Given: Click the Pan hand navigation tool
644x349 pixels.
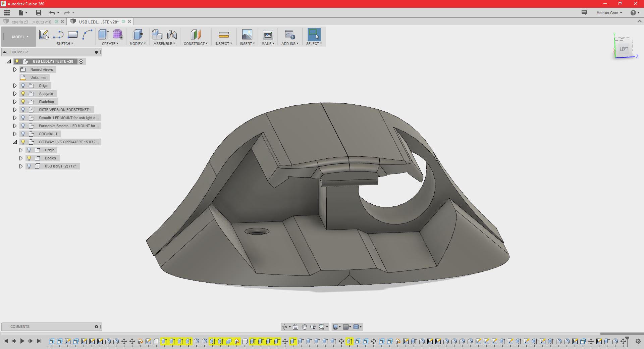Looking at the screenshot, I should point(304,327).
